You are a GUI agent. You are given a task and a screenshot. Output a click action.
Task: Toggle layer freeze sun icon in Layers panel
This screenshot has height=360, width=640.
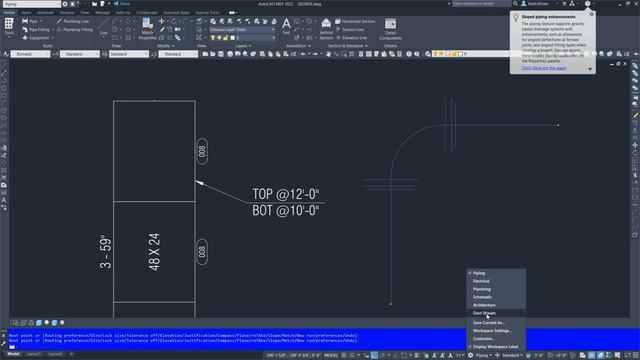click(x=219, y=38)
